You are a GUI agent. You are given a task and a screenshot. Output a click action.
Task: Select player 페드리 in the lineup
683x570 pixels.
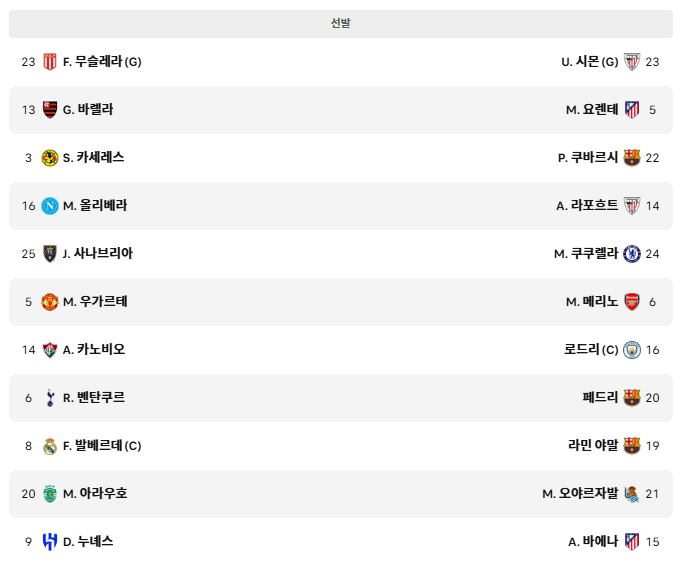(x=600, y=398)
